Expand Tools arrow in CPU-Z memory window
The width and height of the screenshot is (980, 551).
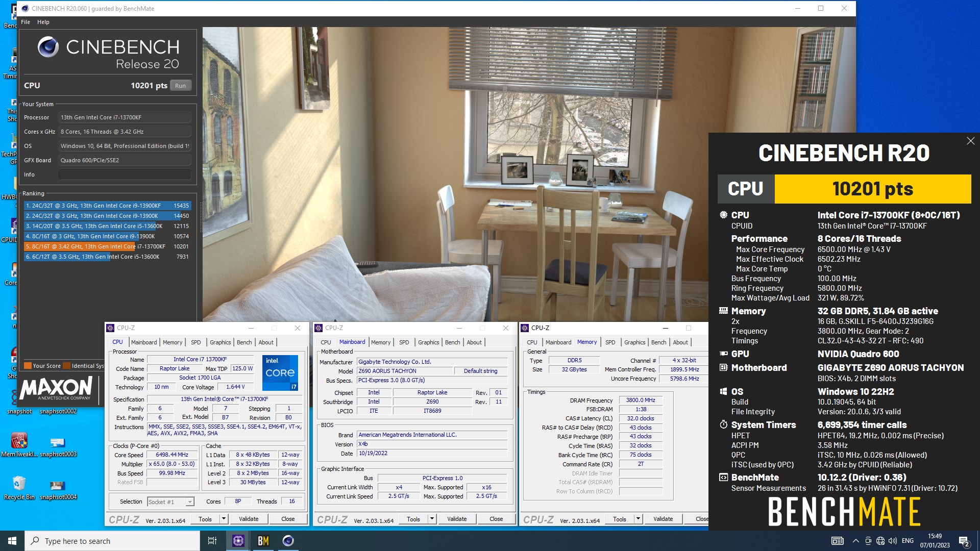[638, 519]
